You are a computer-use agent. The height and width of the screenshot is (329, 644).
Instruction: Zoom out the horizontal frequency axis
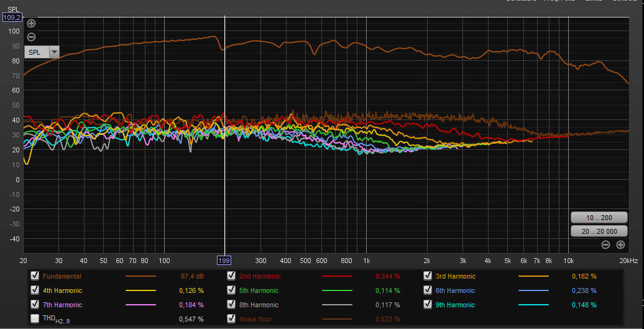pyautogui.click(x=605, y=244)
